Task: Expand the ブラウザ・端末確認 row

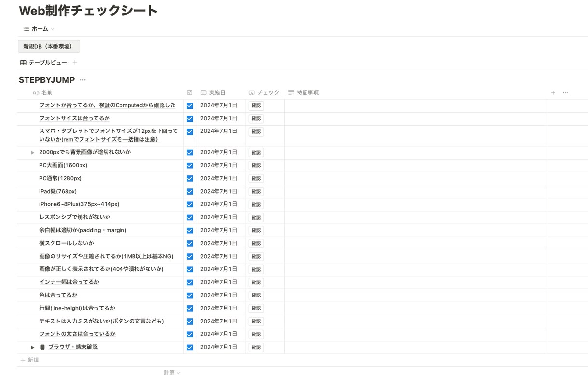Action: [32, 347]
